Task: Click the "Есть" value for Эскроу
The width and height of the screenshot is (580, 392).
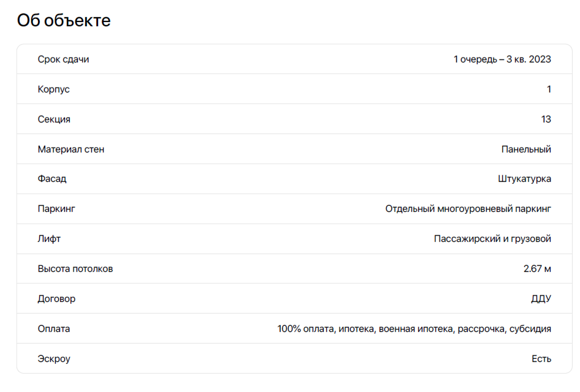Action: tap(541, 359)
